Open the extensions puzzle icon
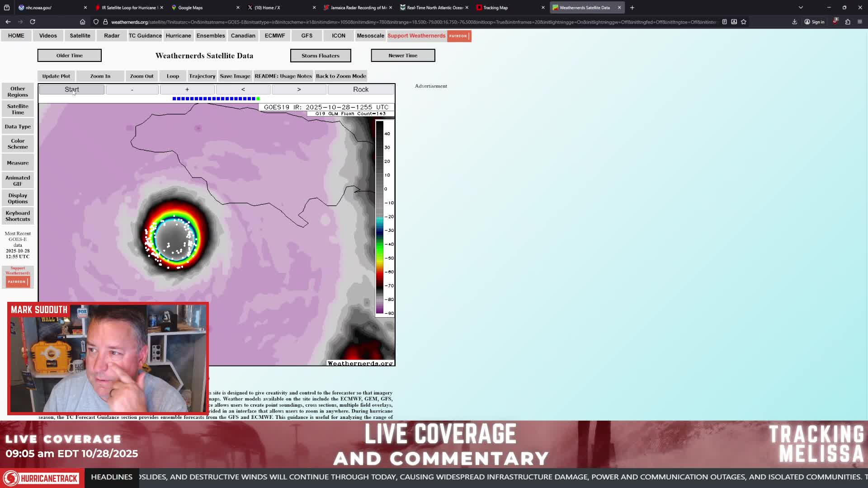The height and width of the screenshot is (488, 868). click(x=848, y=22)
